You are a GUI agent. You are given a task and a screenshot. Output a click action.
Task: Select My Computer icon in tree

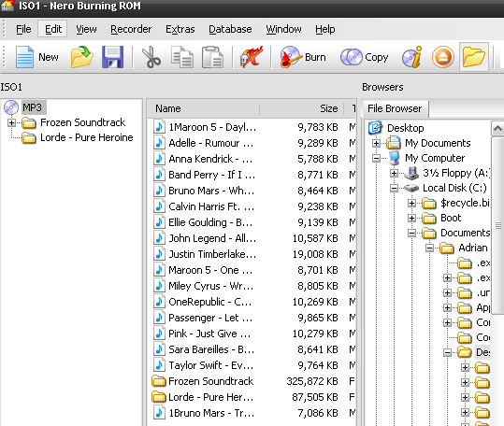tap(394, 158)
